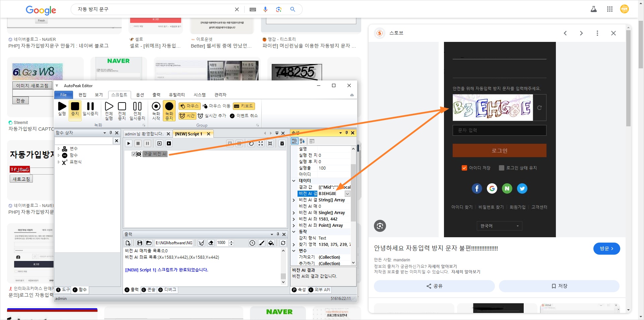Toggle the 키보드 recording option
Image resolution: width=644 pixels, height=320 pixels.
[x=244, y=106]
